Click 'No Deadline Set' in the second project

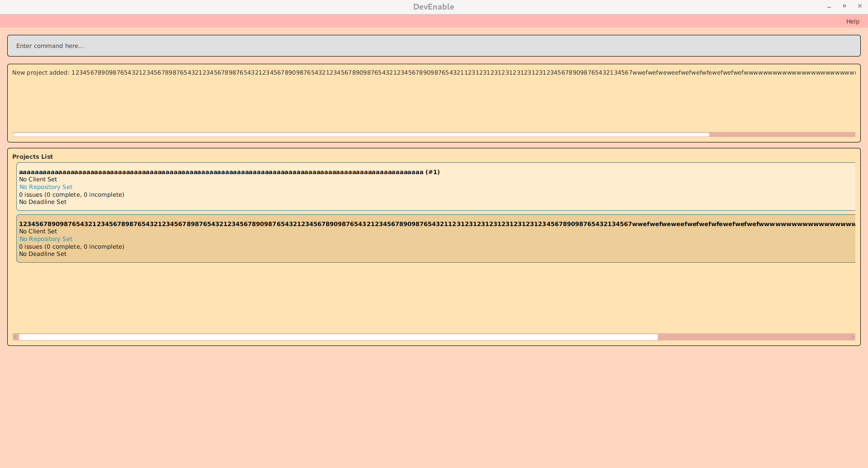[x=42, y=254]
